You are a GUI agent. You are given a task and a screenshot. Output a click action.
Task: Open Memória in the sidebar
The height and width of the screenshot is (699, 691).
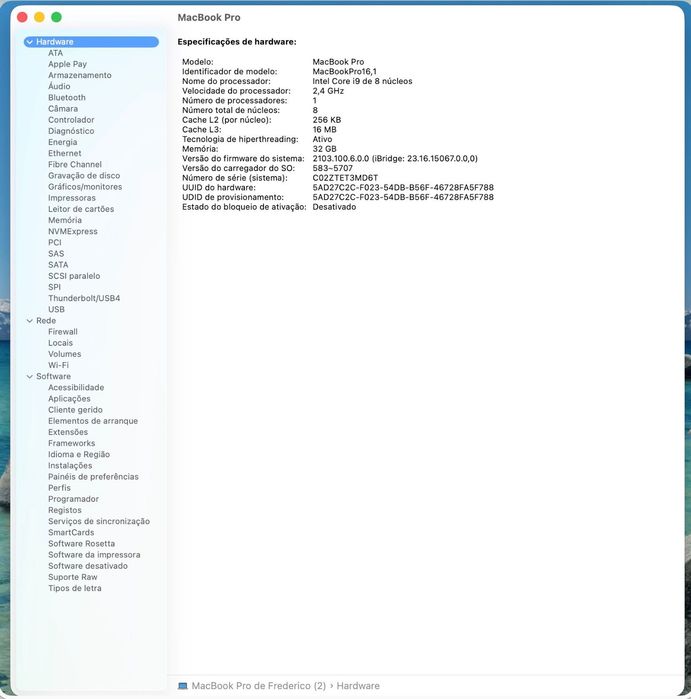65,220
